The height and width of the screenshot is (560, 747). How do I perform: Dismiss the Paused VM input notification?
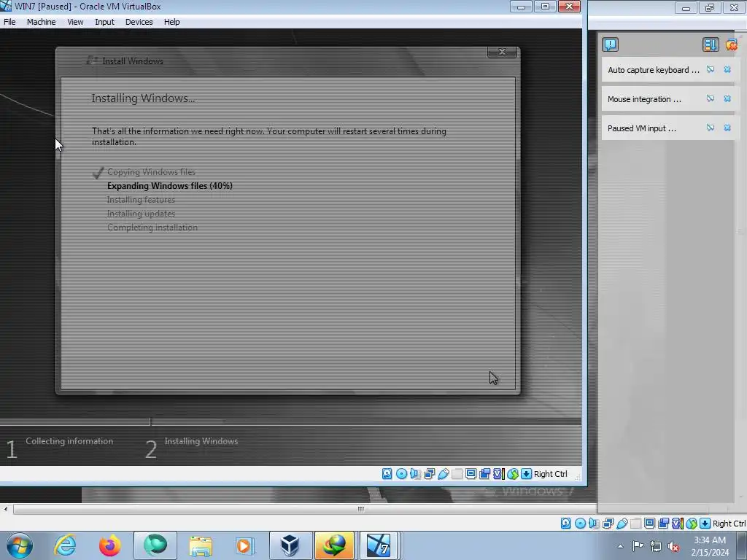click(727, 128)
